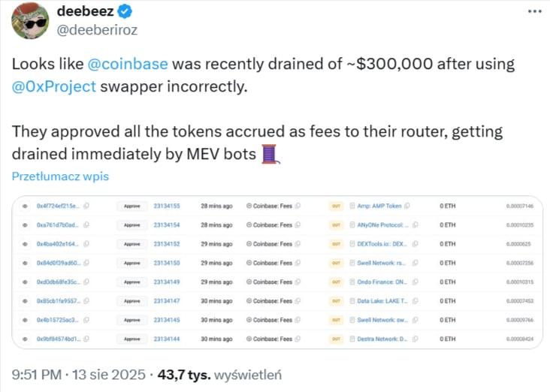Viewport: 550px width, 392px height.
Task: Open transaction hash 0x4b15725ac3
Action: point(57,320)
